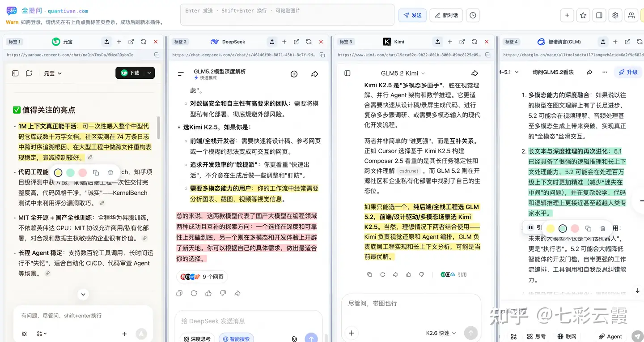The image size is (644, 342).
Task: Regenerate the DeepSeek response
Action: 194,293
